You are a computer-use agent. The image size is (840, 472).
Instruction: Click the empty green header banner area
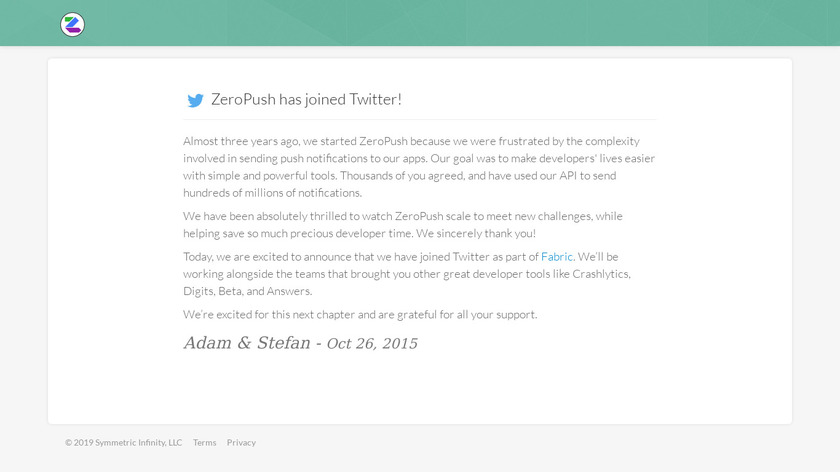click(450, 23)
